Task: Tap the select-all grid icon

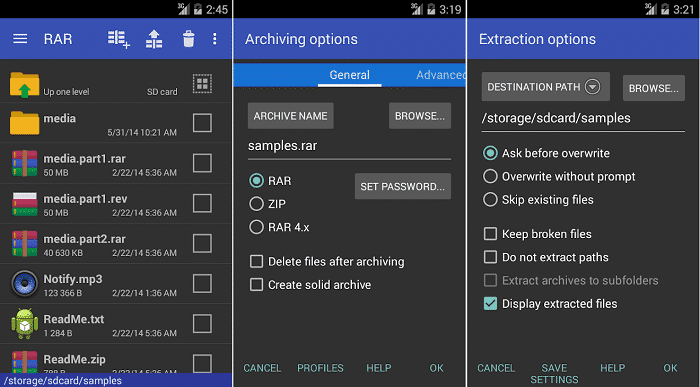Action: (202, 83)
